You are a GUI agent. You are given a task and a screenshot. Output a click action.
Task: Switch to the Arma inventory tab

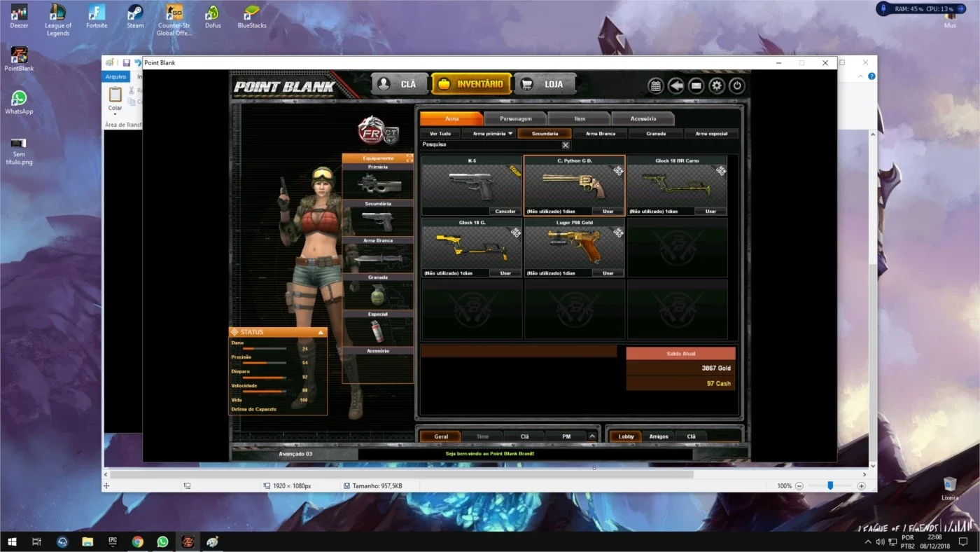point(451,118)
